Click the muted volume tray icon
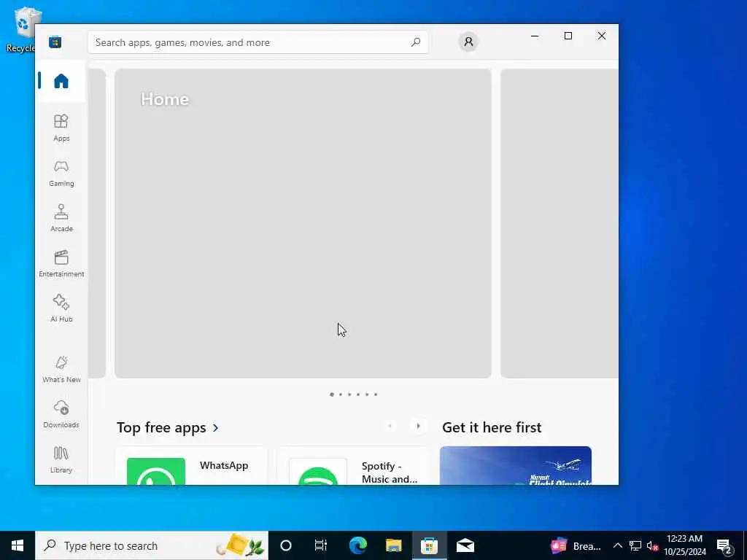This screenshot has width=747, height=560. pos(652,545)
